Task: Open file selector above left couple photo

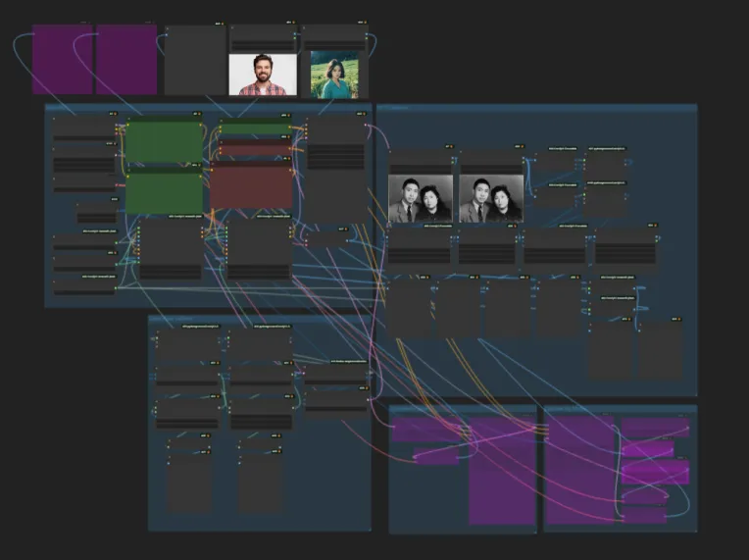Action: pos(421,169)
